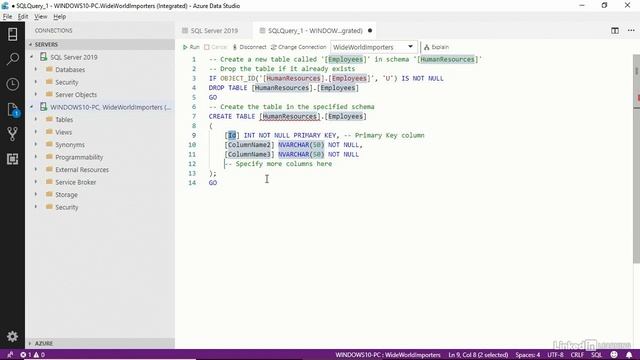Screen dimensions: 640x360
Task: Expand the Programmability folder arrow
Action: pyautogui.click(x=36, y=157)
